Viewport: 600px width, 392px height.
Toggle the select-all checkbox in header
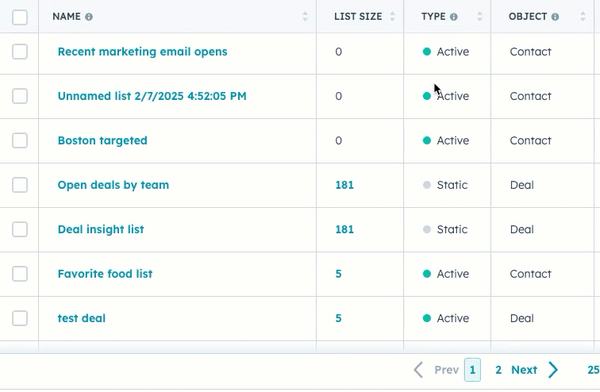tap(20, 17)
